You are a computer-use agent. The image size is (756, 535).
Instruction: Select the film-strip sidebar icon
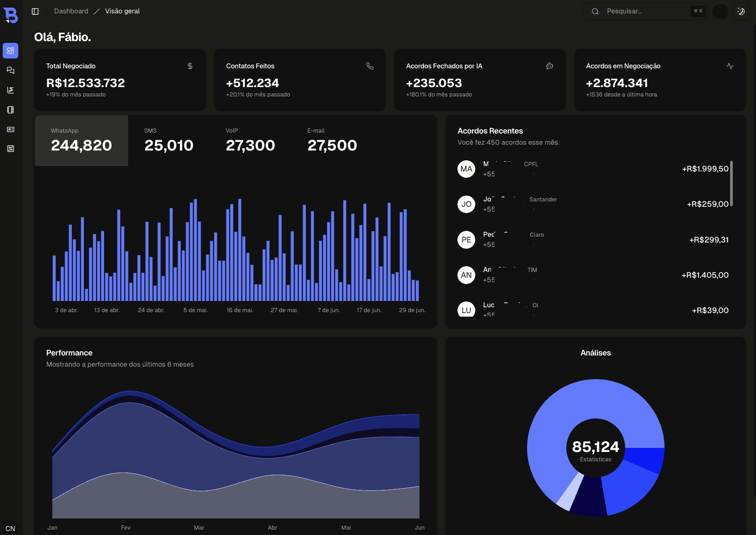point(11,110)
